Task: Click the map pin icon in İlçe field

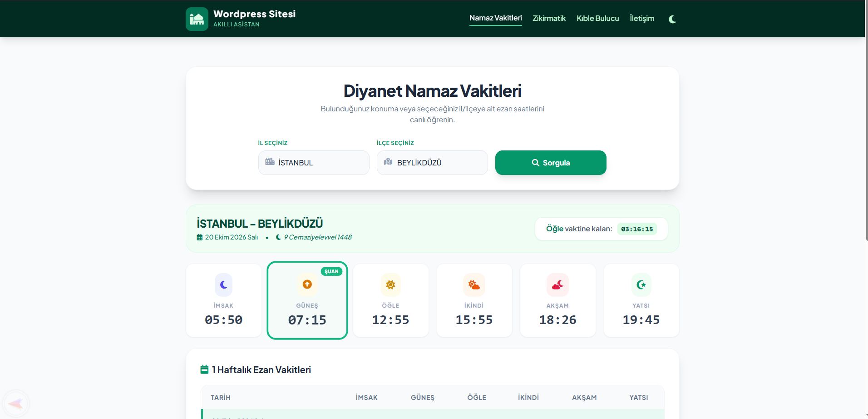Action: point(388,162)
